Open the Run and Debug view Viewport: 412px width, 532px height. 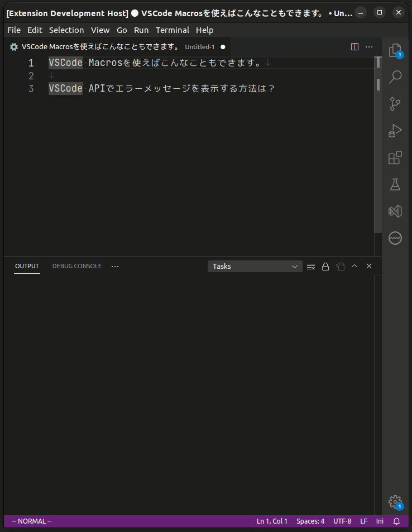coord(395,131)
